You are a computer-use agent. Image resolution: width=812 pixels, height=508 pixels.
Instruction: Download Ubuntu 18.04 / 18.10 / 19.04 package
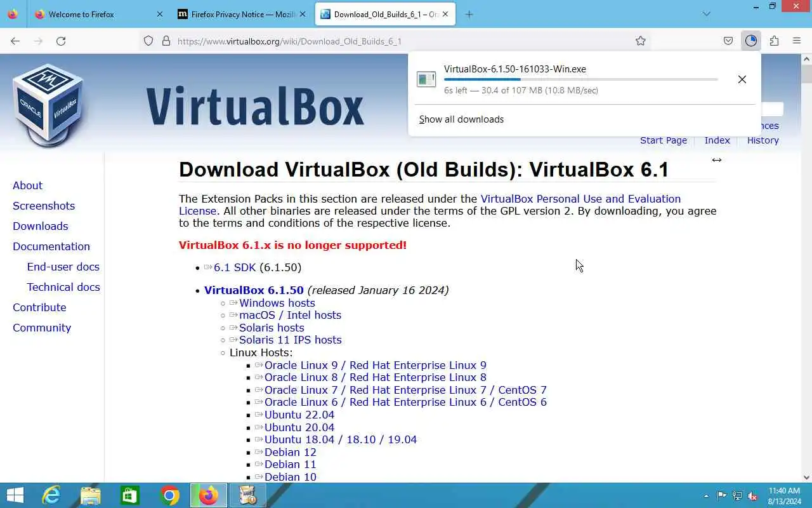pos(341,439)
